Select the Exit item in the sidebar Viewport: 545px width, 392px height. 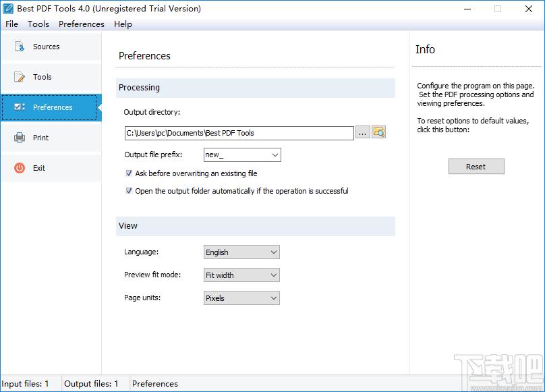(51, 168)
